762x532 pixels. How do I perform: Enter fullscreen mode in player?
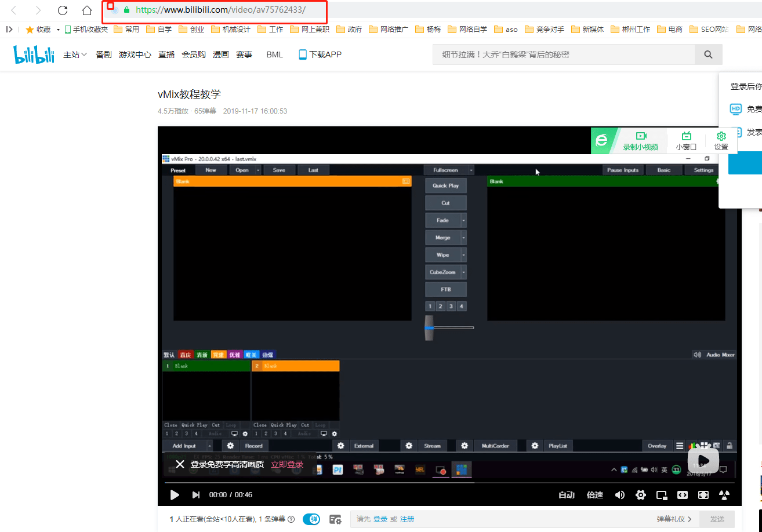click(724, 495)
